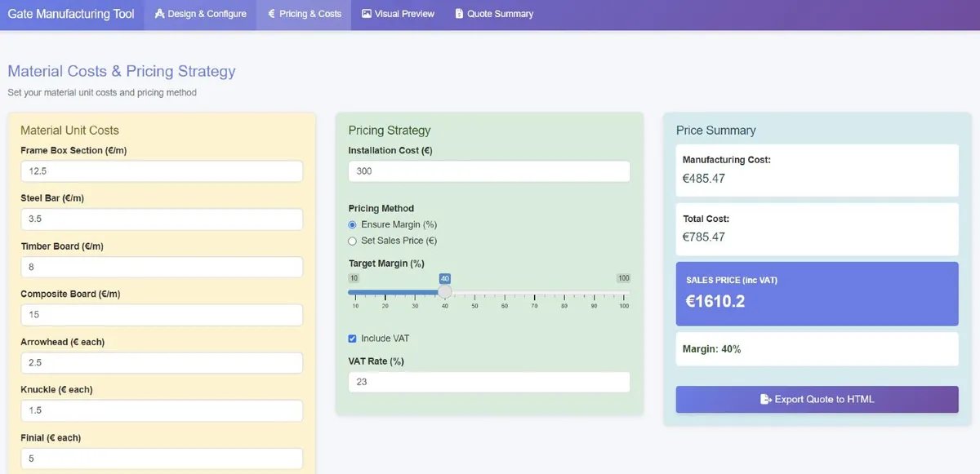Click the Total Cost €785.47 value

click(704, 237)
